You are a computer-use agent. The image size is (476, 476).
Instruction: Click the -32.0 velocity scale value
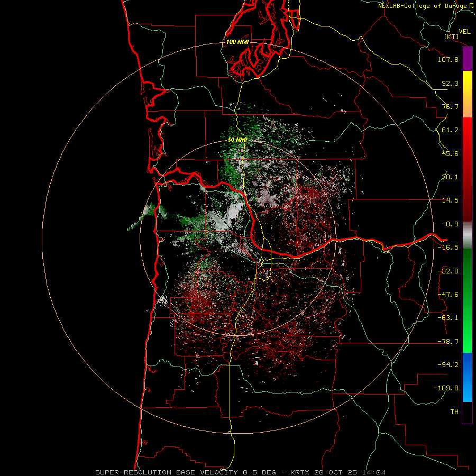click(x=448, y=271)
